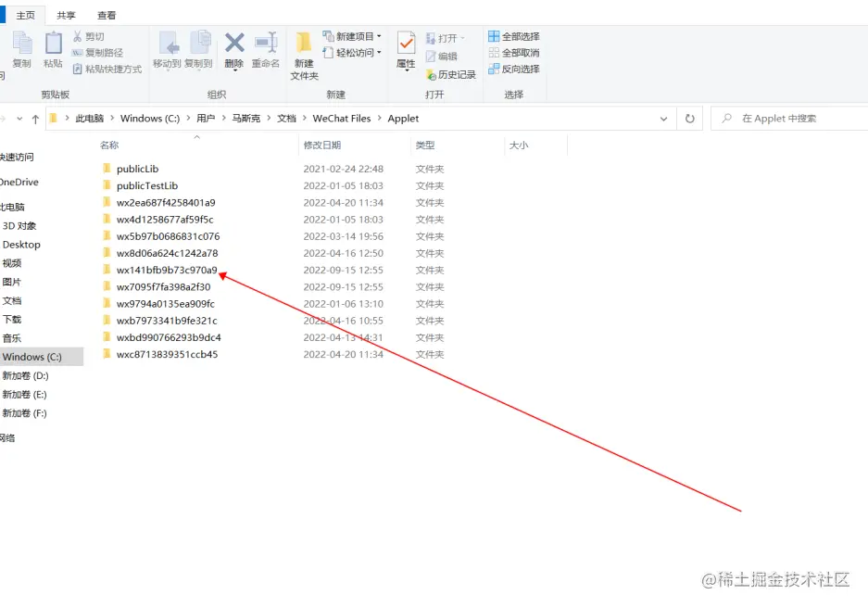Viewport: 868px width, 607px height.
Task: Select the publicTestLib folder
Action: (x=146, y=185)
